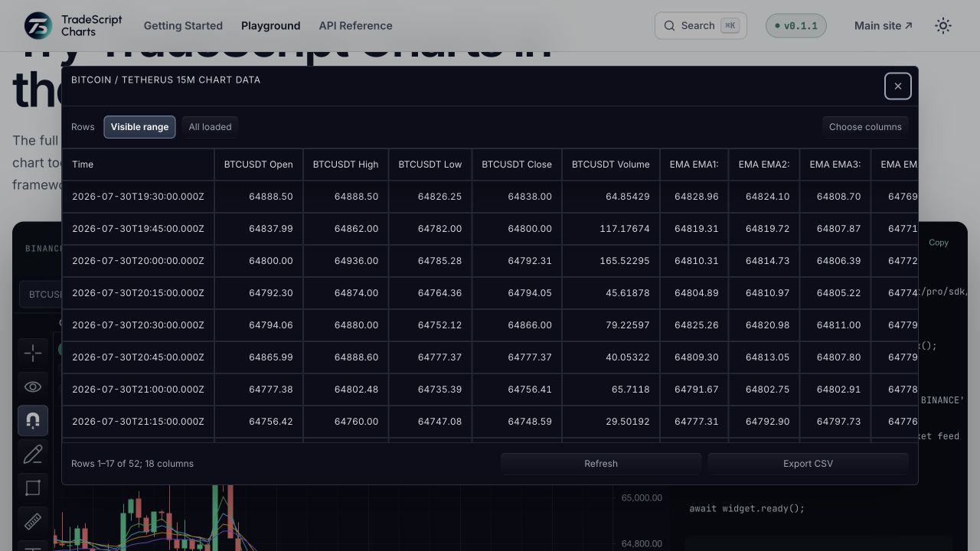Select row 2026-07-30T19:45:00.000Z time cell
This screenshot has width=980, height=551.
click(x=138, y=229)
